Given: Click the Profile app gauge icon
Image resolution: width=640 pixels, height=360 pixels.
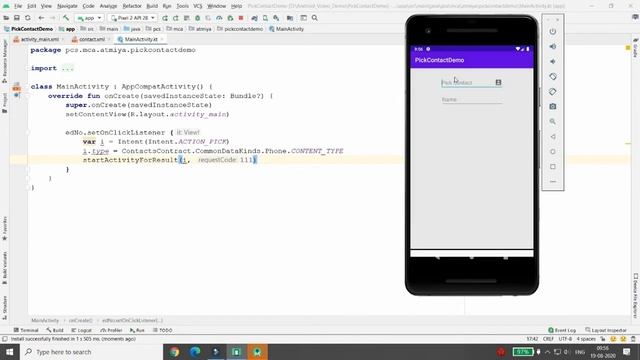Looking at the screenshot, I should tap(219, 18).
